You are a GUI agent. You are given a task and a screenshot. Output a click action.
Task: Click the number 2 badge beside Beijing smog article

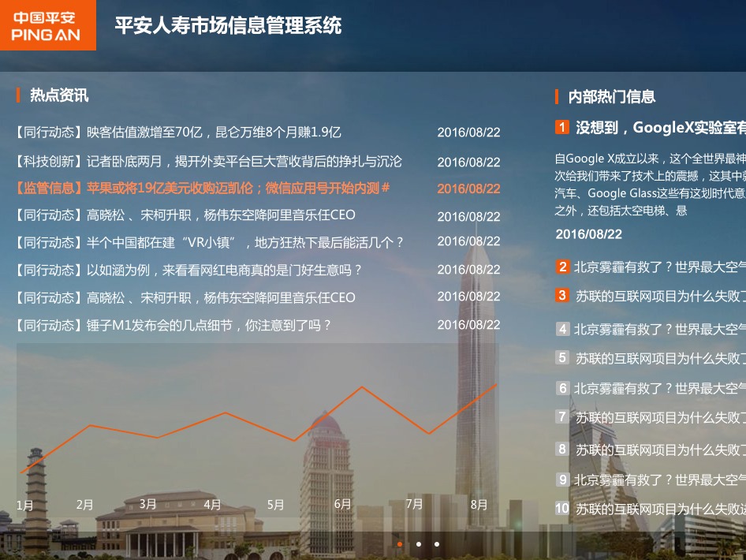[x=561, y=267]
